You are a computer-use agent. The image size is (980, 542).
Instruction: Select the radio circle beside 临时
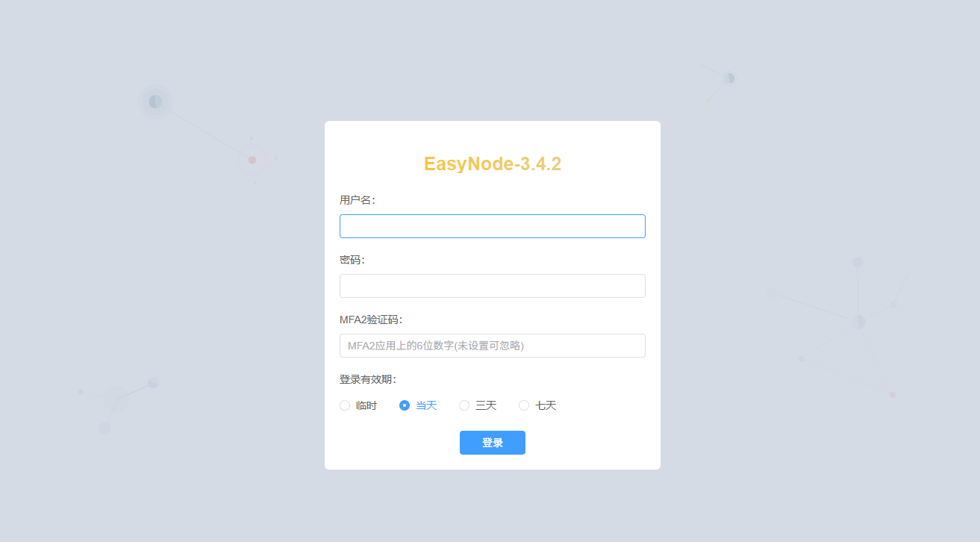(x=345, y=405)
